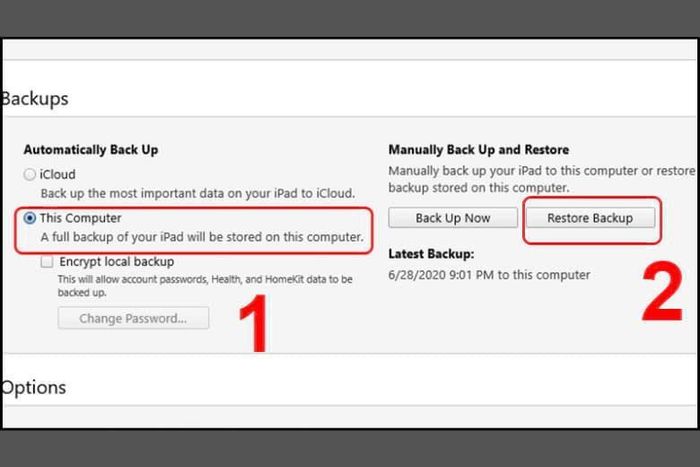Click the Restore Backup button
700x467 pixels.
click(x=590, y=218)
